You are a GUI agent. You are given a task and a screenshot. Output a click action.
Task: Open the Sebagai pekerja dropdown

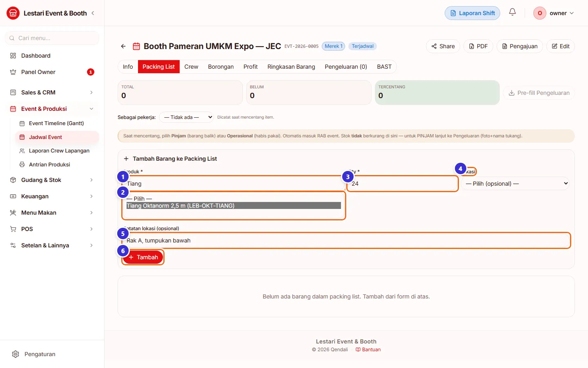pos(186,117)
